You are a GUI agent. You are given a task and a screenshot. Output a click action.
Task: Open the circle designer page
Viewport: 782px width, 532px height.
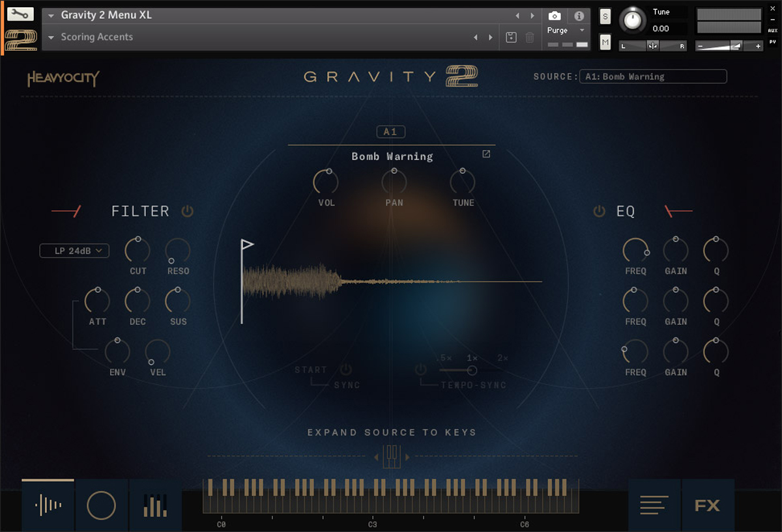click(102, 505)
